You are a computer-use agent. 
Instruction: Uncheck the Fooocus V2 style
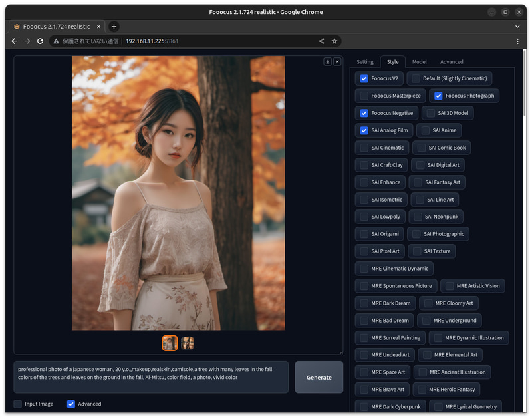pyautogui.click(x=364, y=78)
